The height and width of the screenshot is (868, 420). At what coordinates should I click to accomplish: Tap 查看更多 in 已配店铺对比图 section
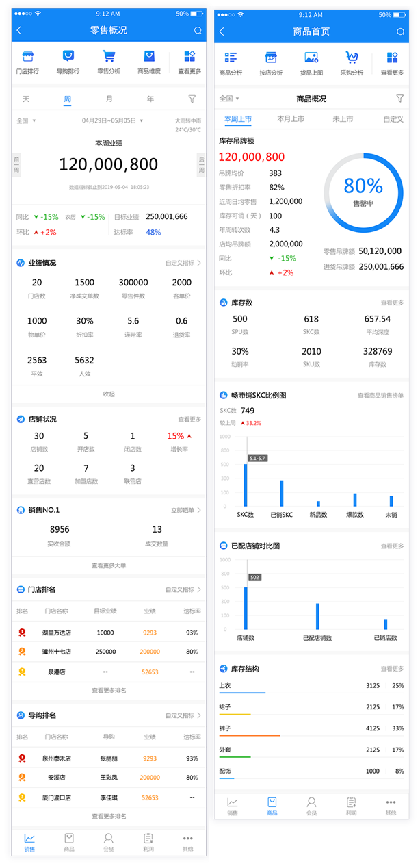pyautogui.click(x=393, y=546)
